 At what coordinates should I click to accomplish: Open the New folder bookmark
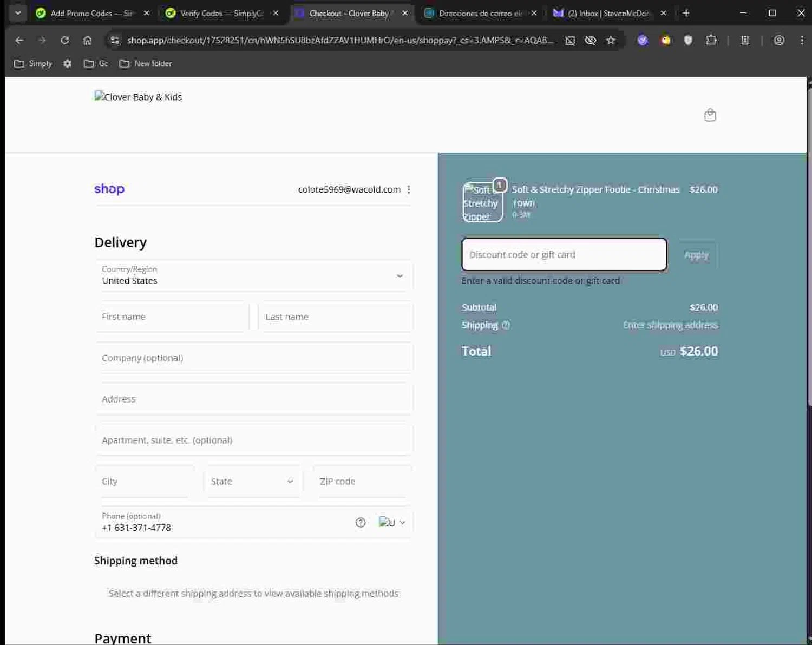tap(146, 63)
